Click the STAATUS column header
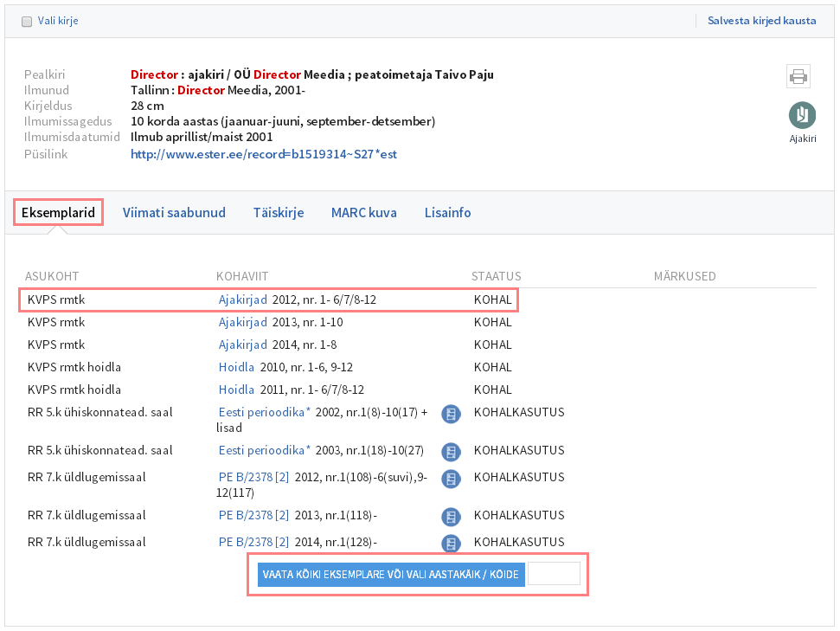Screen dimensions: 840x631 tap(496, 276)
